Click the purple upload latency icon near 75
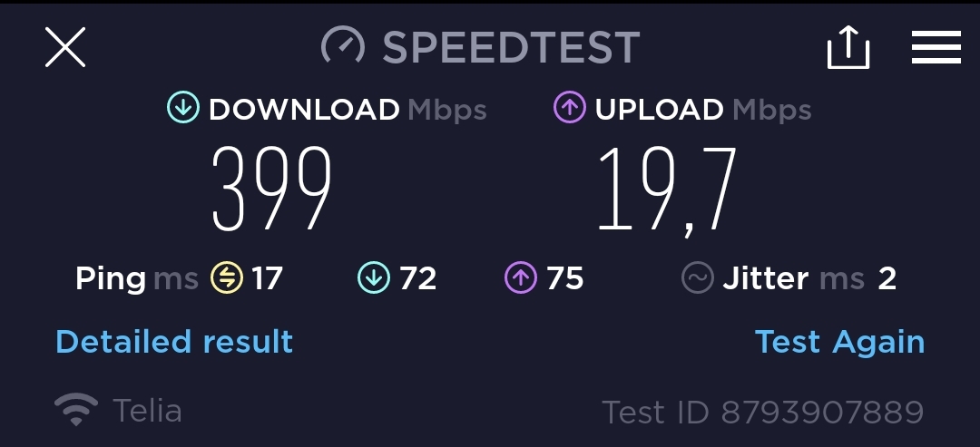The width and height of the screenshot is (980, 447). click(x=521, y=277)
